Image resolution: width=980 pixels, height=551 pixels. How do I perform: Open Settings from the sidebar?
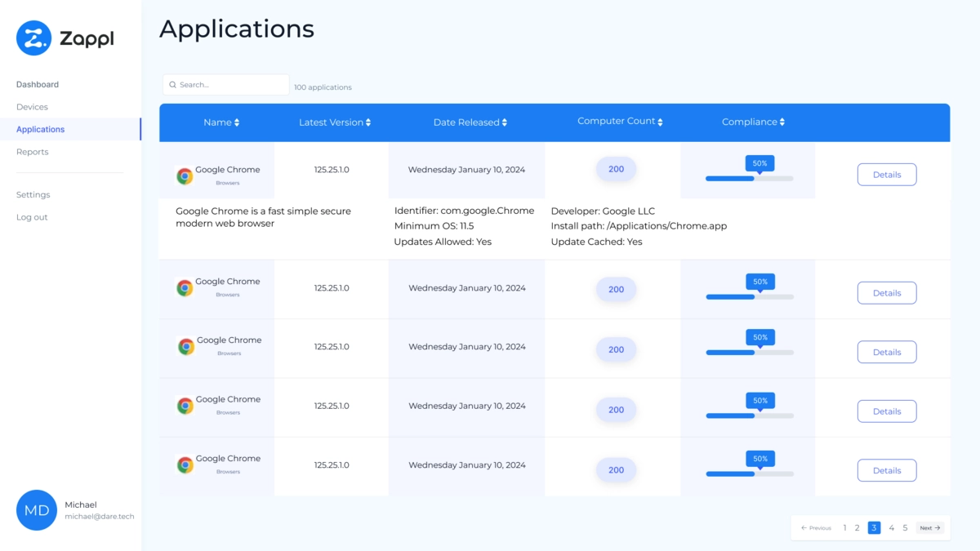33,194
